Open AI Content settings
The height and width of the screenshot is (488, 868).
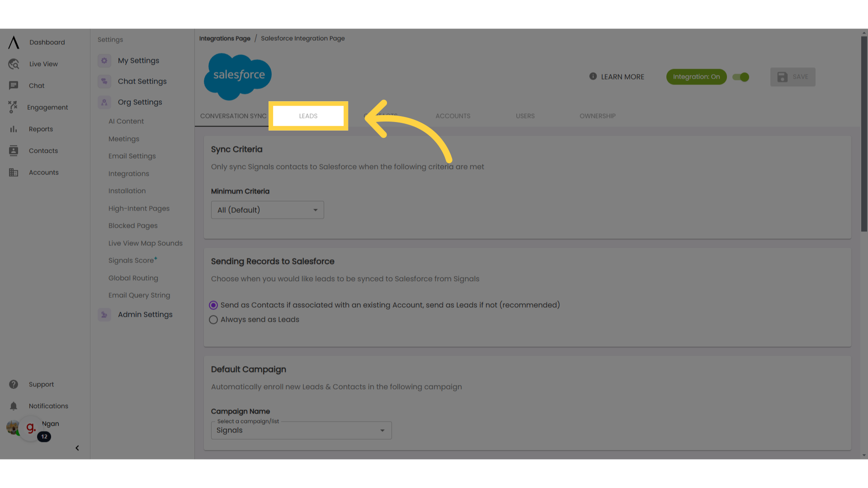[x=126, y=121]
